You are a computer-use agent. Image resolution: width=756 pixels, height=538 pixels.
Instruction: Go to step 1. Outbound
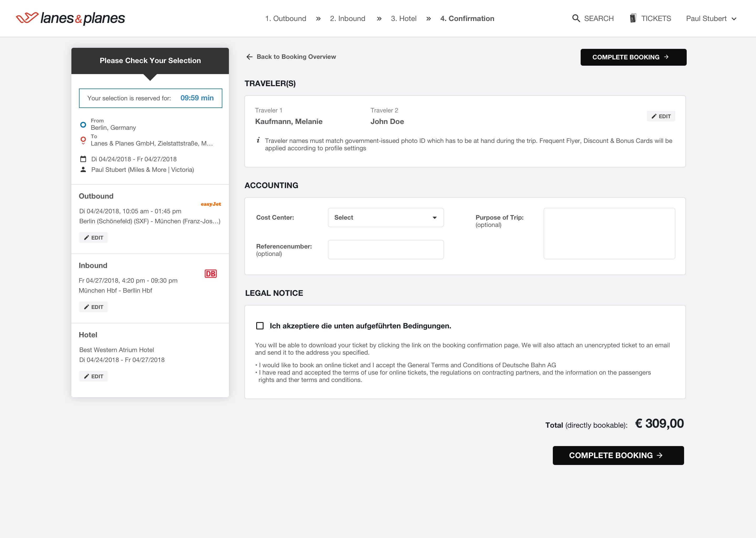point(285,19)
